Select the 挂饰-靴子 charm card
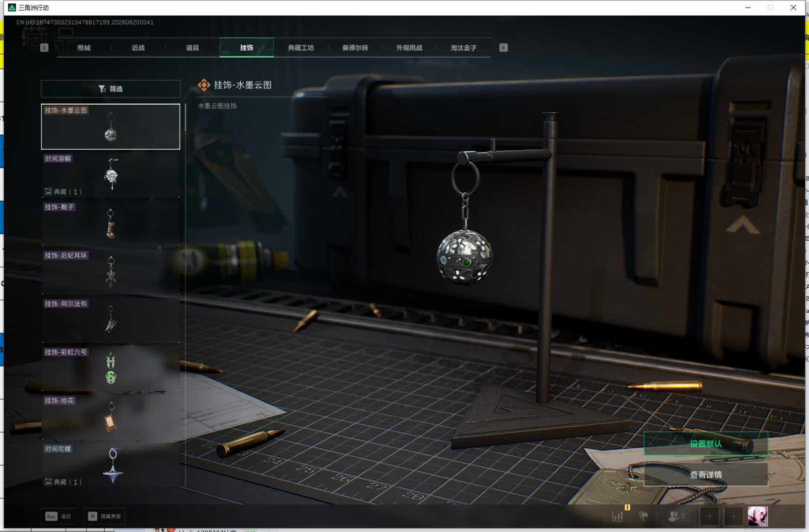The image size is (809, 532). coord(111,223)
